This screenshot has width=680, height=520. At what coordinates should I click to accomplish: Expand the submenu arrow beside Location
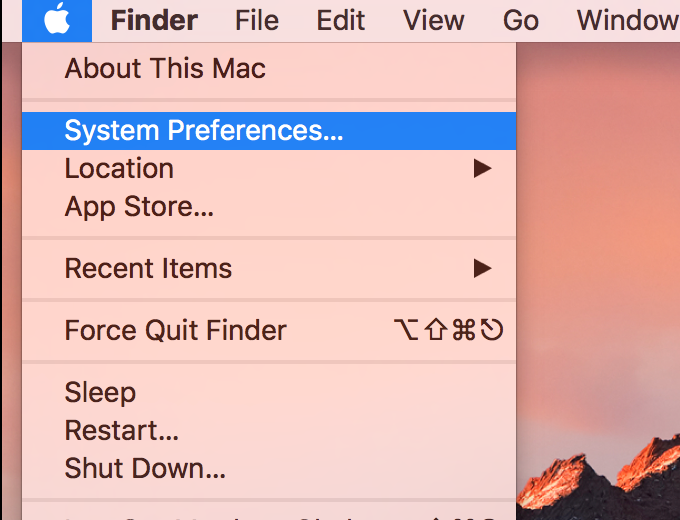coord(483,168)
